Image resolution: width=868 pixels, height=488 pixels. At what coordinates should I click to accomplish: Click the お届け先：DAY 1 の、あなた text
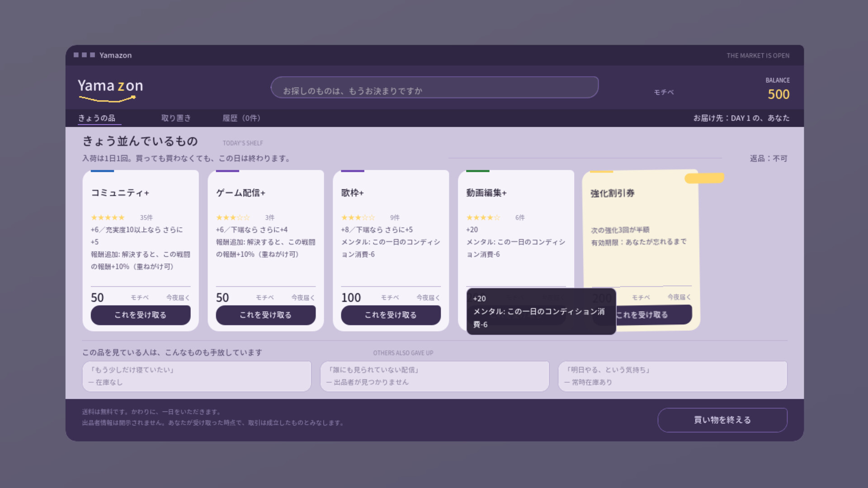(x=741, y=118)
